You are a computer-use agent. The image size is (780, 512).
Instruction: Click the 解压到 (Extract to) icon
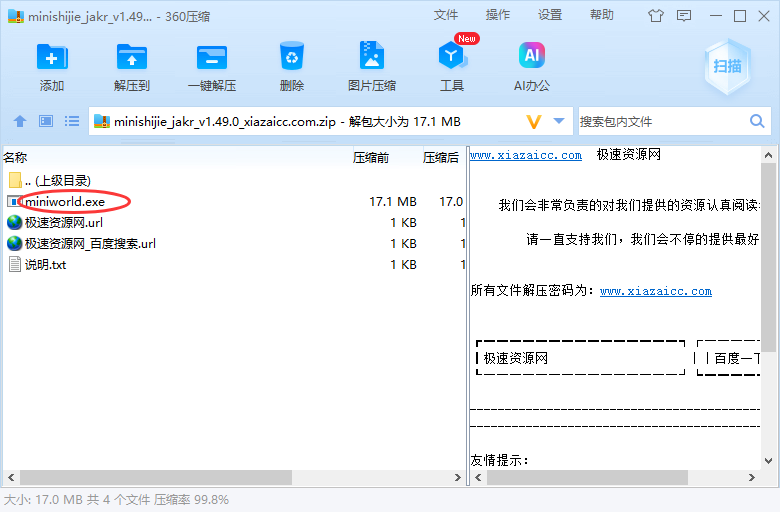coord(131,57)
